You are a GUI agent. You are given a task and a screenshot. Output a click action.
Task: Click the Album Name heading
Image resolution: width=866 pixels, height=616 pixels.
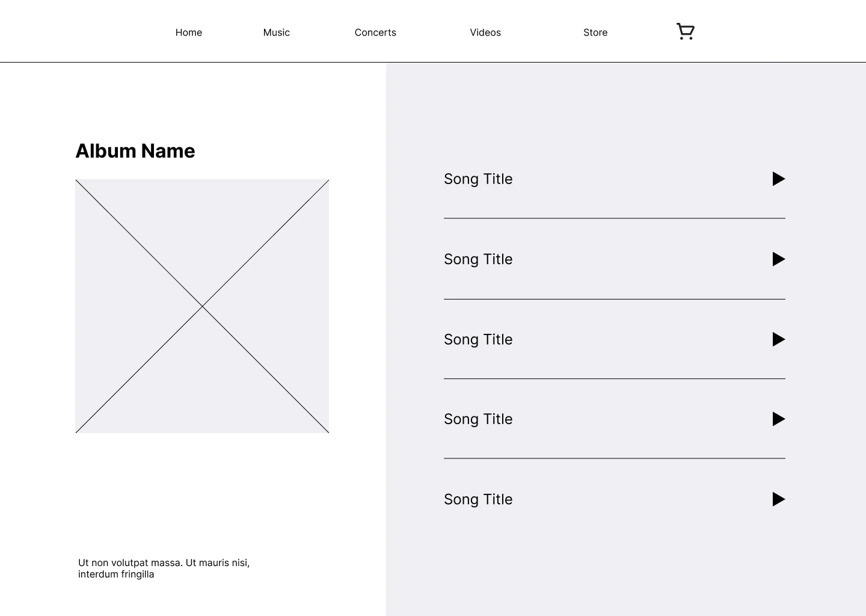pos(135,151)
